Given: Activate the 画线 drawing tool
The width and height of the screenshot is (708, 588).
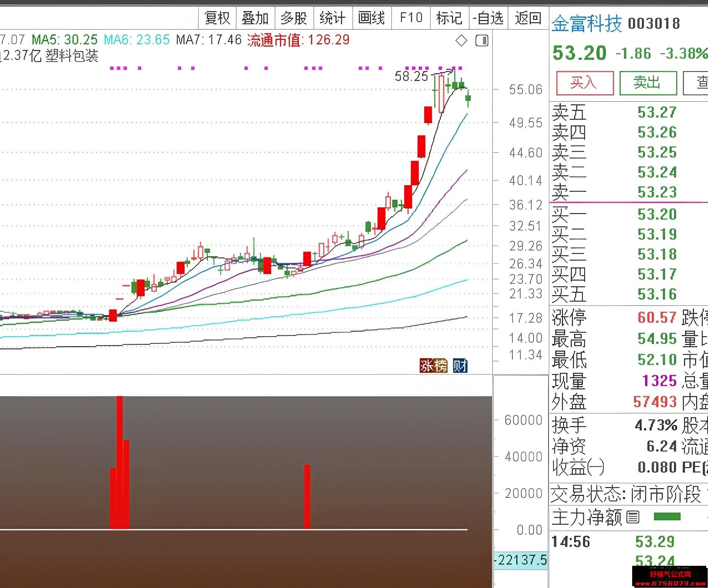Looking at the screenshot, I should [x=372, y=18].
